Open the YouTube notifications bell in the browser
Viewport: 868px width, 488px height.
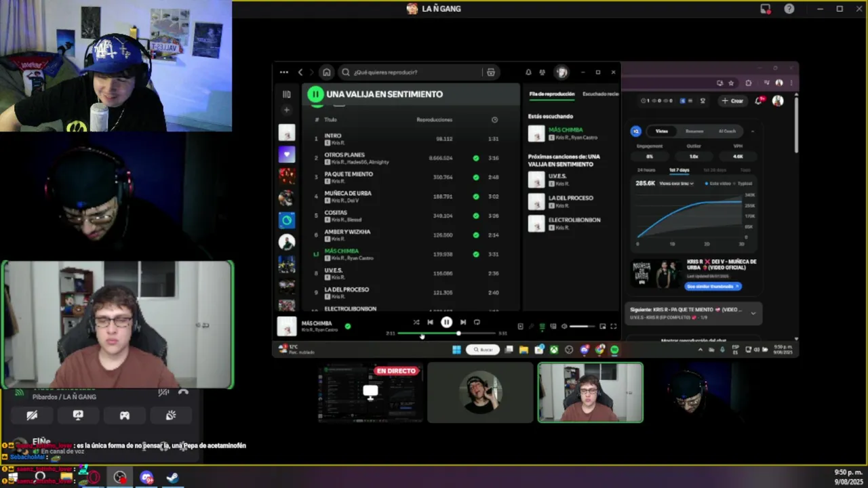pyautogui.click(x=759, y=101)
